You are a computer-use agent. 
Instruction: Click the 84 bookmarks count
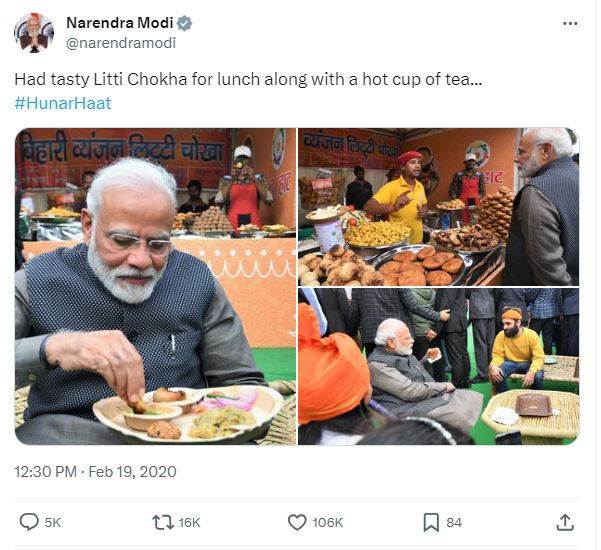click(x=454, y=522)
